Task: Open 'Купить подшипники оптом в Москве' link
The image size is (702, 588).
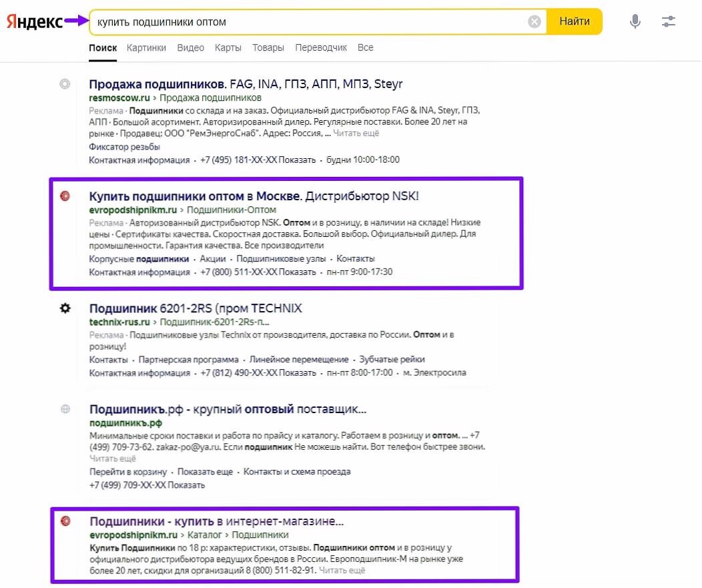Action: [x=194, y=196]
